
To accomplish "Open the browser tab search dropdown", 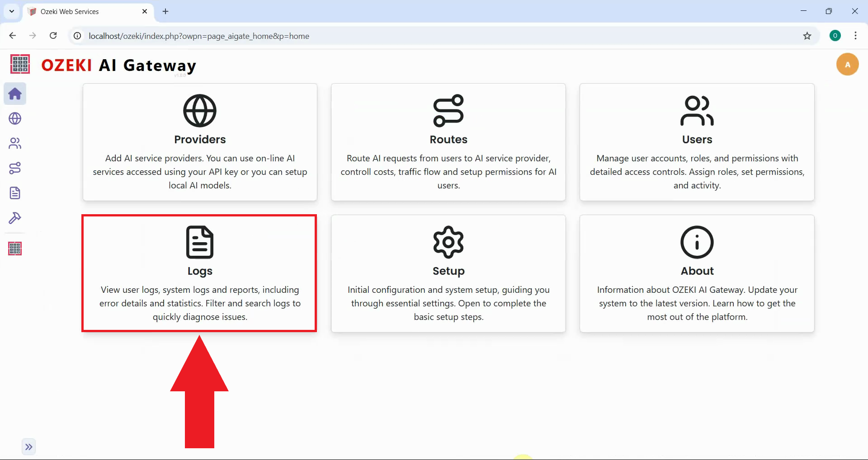I will click(11, 11).
